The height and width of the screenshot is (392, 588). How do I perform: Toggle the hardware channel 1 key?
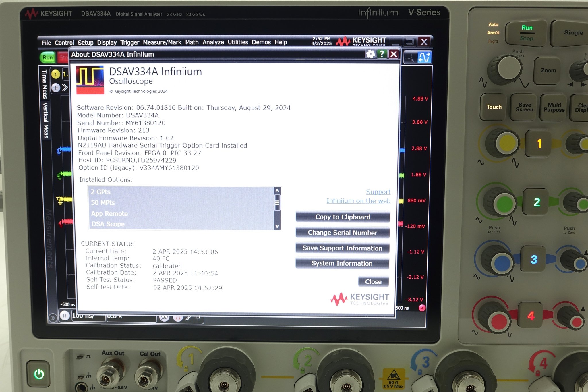point(539,143)
